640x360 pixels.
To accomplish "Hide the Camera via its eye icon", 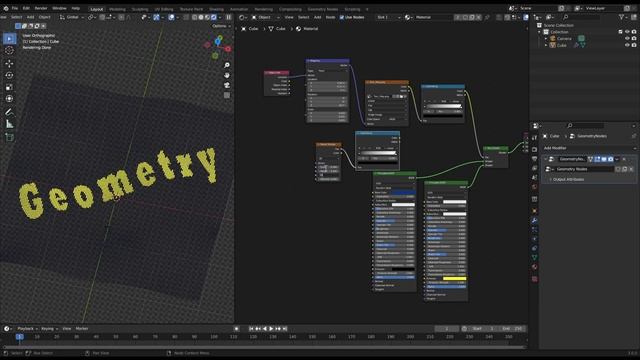I will point(627,38).
